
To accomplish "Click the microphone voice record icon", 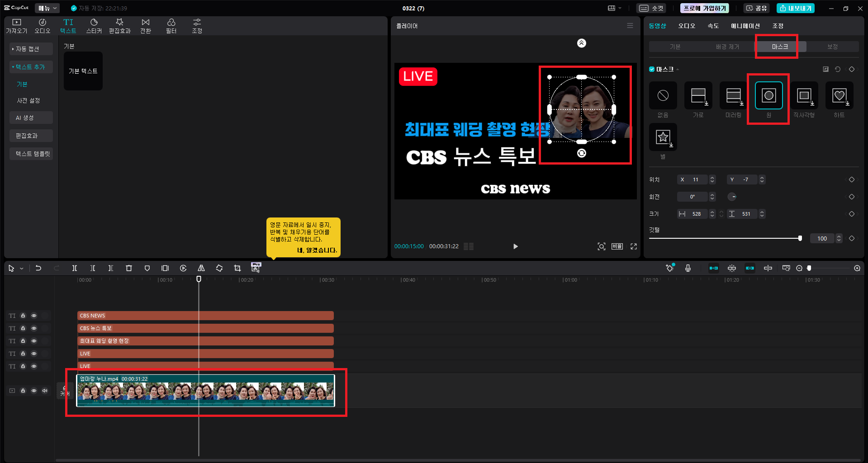I will point(688,268).
